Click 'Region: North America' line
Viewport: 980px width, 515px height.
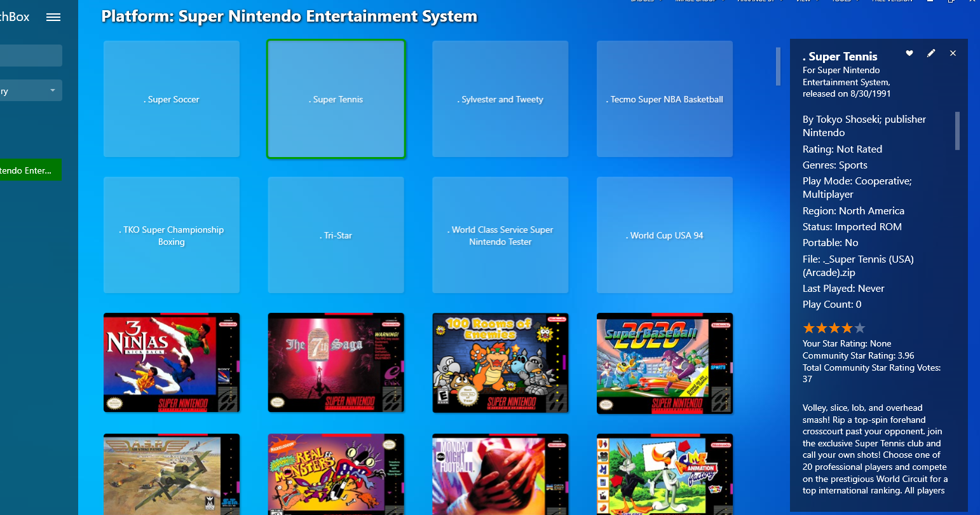pos(854,211)
